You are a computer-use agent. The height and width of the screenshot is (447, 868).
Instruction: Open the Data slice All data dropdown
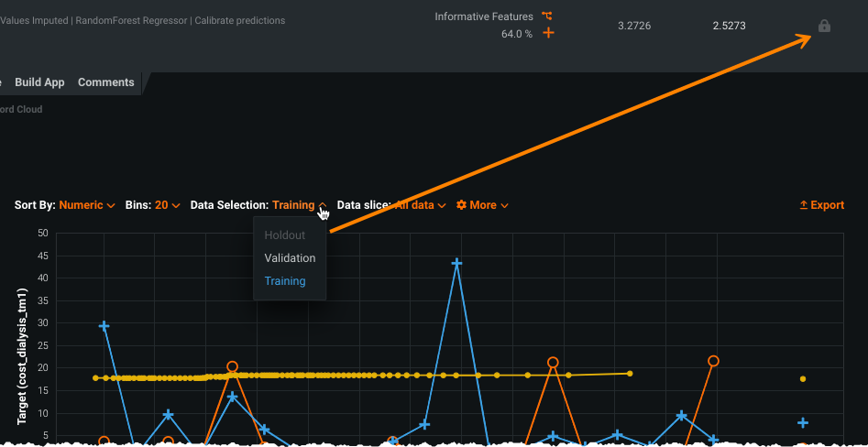(x=420, y=205)
